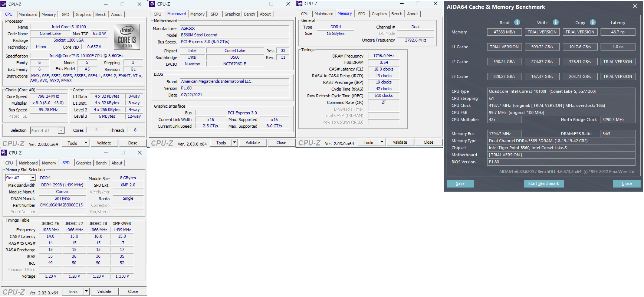The width and height of the screenshot is (644, 297).
Task: Open SPD tab in the Memory window
Action: [x=362, y=14]
